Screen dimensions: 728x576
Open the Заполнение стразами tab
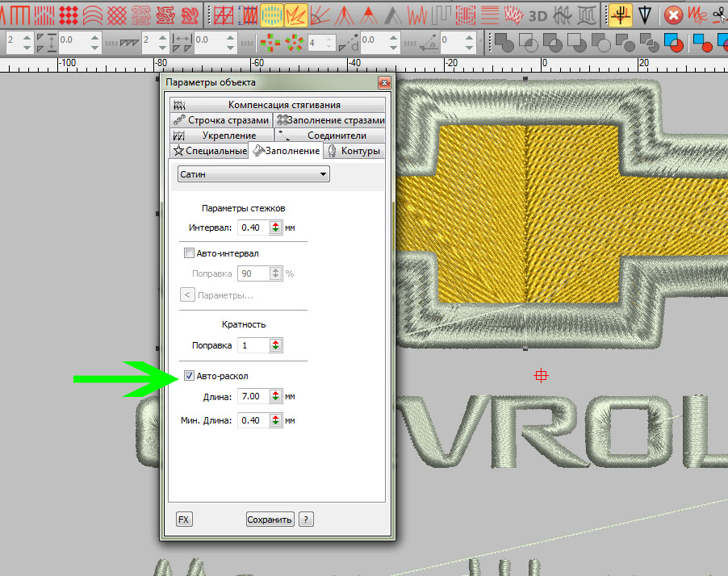(329, 120)
